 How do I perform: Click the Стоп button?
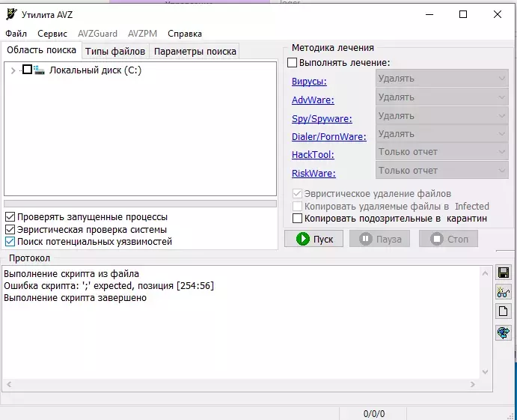pyautogui.click(x=448, y=239)
